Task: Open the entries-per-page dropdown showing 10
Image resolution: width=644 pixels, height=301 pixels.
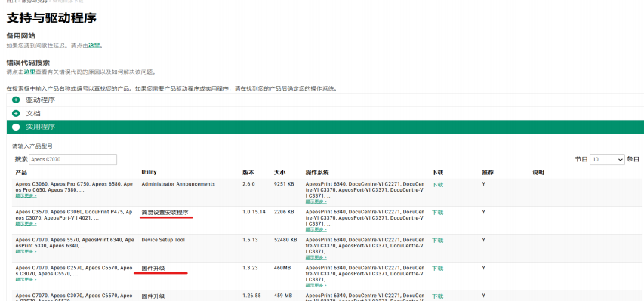Action: (x=607, y=159)
